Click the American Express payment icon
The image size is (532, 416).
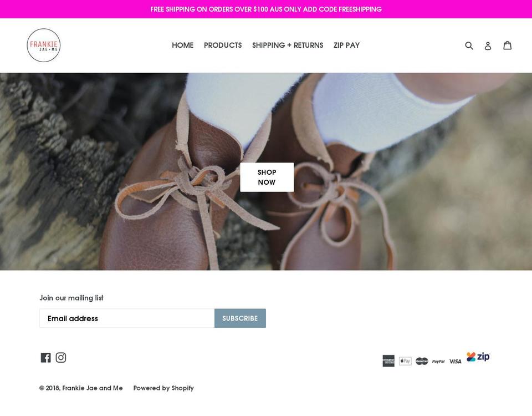[x=388, y=361]
